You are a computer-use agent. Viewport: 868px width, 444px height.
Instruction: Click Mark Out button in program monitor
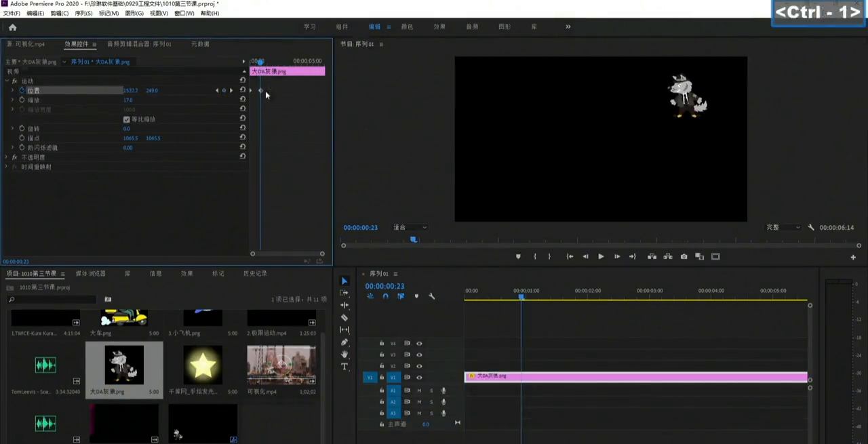[549, 257]
